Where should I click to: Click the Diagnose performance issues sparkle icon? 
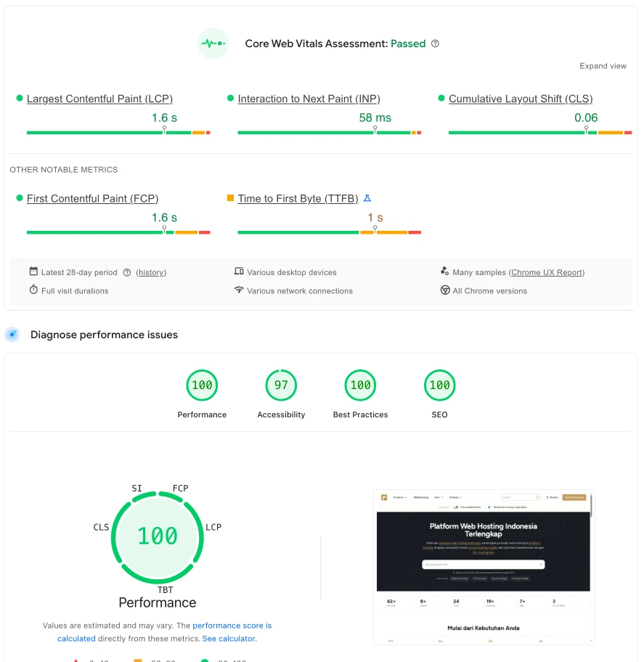pyautogui.click(x=12, y=334)
